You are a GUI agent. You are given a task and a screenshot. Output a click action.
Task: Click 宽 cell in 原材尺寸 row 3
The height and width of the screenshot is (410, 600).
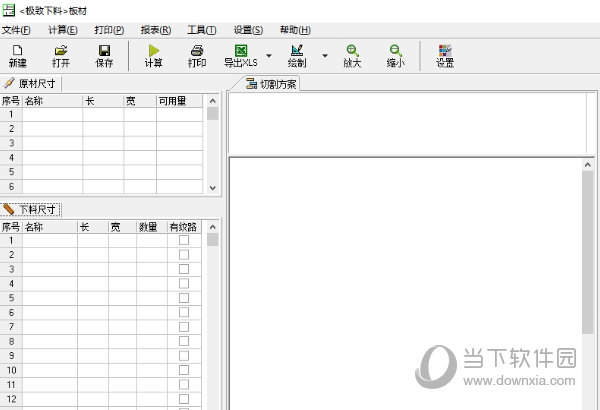pyautogui.click(x=140, y=143)
